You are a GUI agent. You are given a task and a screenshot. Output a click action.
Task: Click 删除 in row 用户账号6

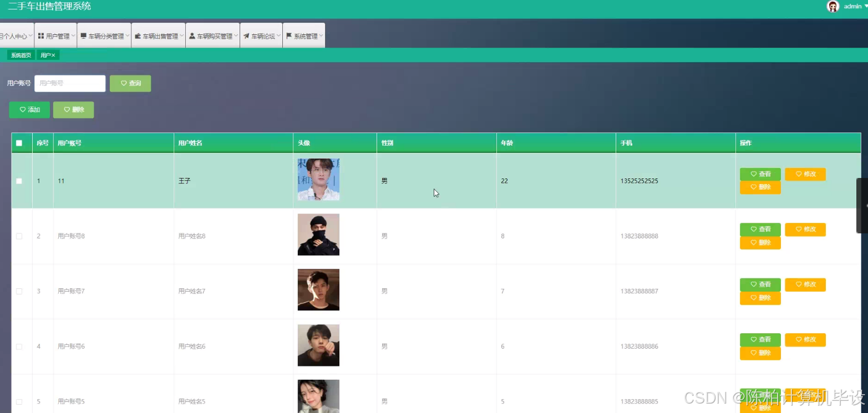coord(760,353)
